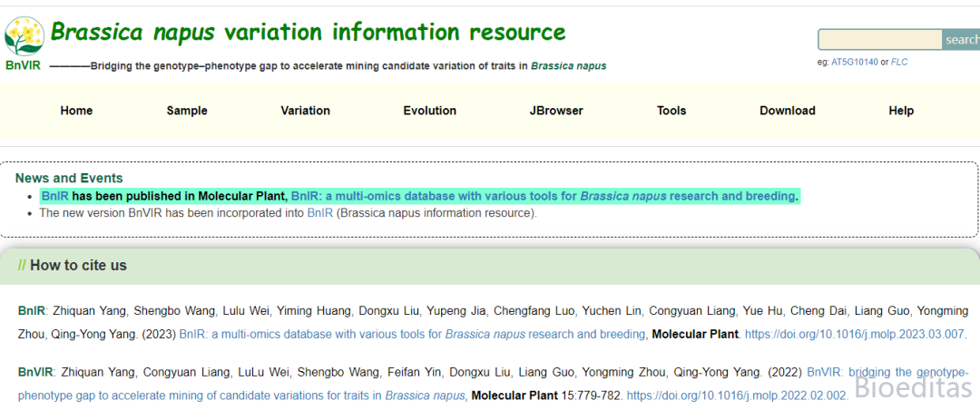Select the Evolution menu item

tap(430, 111)
